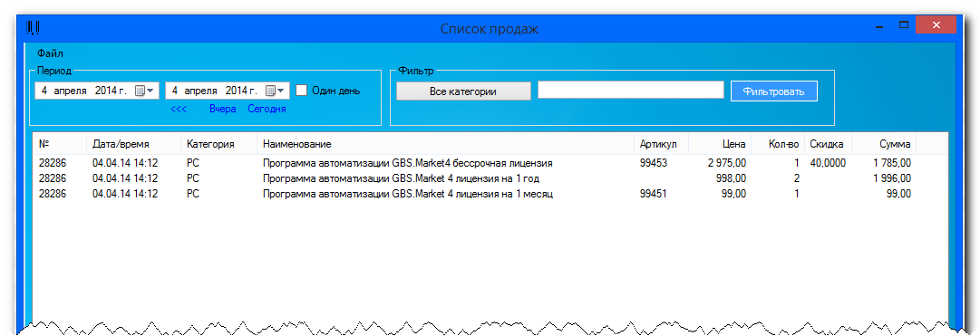Minimize the Список продаж window

(x=879, y=26)
